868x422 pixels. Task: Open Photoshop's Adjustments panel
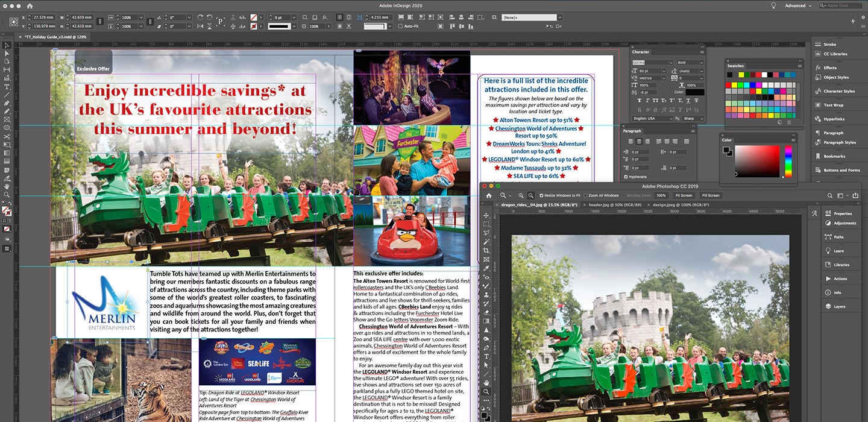844,223
